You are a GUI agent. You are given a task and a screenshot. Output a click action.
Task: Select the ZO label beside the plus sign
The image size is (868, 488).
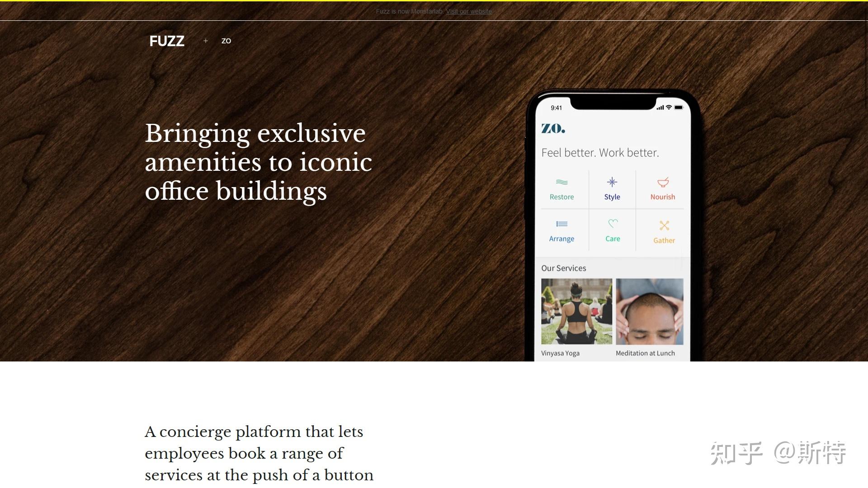(226, 41)
